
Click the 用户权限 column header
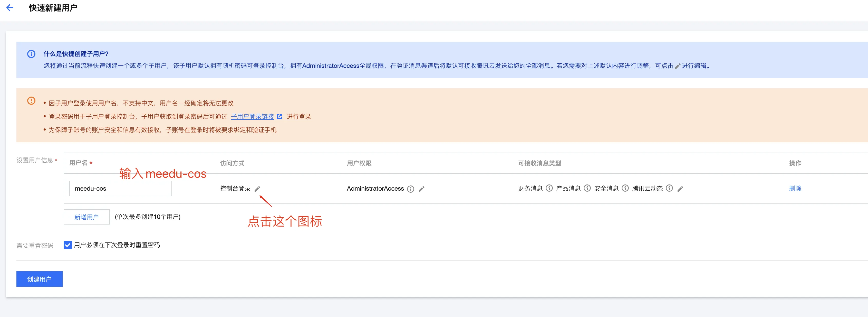click(x=359, y=163)
